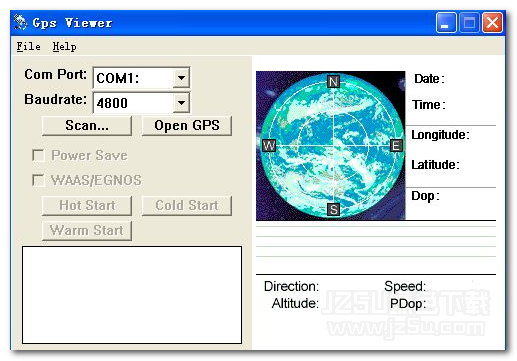Click the Speed: label

click(x=405, y=286)
